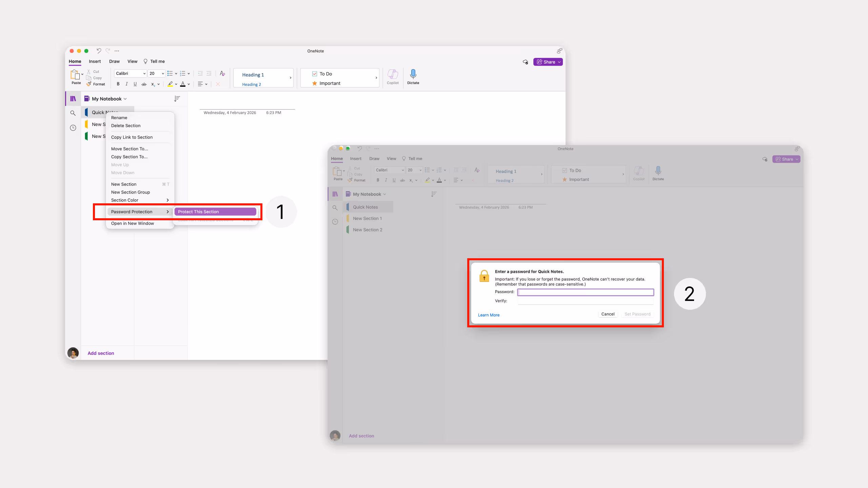Click the Learn More link
Screen dimensions: 868x488
(488, 315)
